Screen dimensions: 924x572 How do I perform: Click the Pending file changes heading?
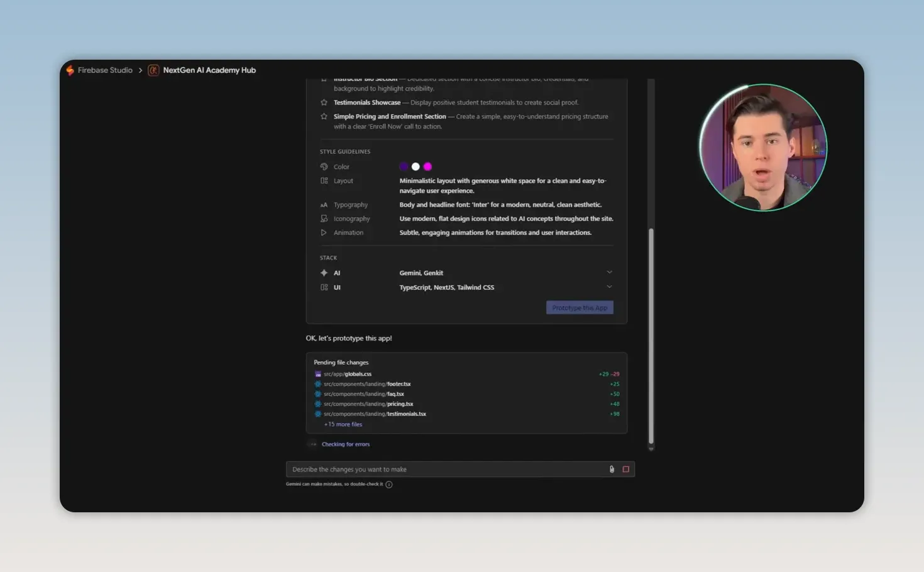point(341,363)
